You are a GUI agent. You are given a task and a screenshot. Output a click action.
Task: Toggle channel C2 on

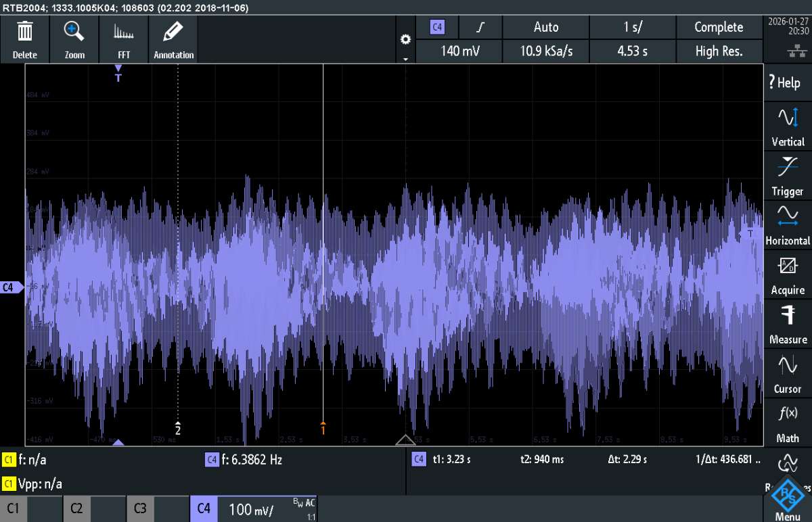tap(95, 508)
